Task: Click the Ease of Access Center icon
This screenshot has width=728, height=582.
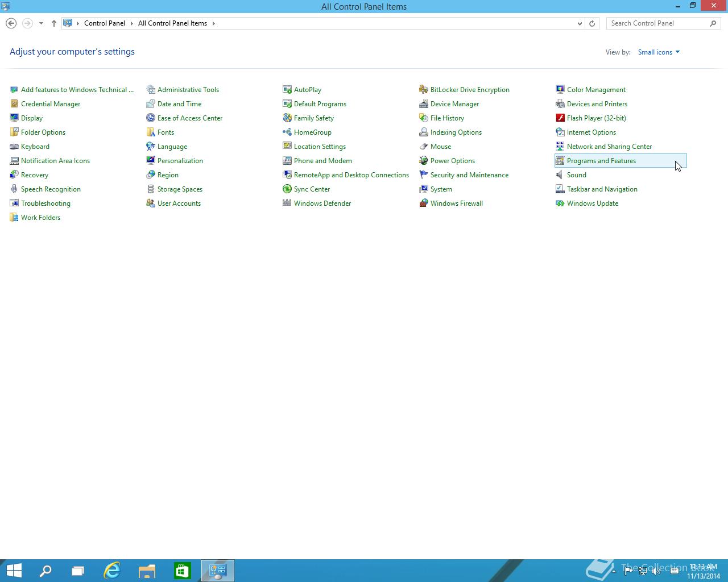Action: tap(151, 118)
